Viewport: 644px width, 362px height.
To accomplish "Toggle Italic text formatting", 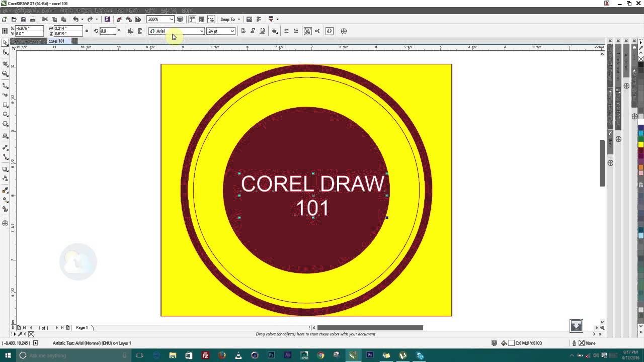I will 253,31.
